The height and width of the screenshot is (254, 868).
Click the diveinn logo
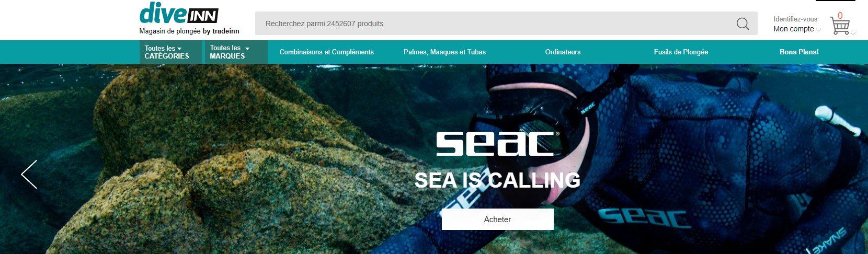point(178,13)
